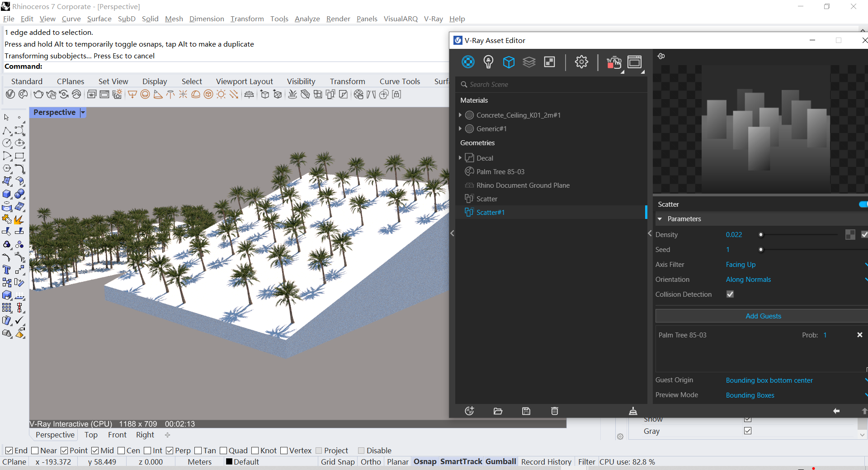Expand the Generic#1 material
Viewport: 868px width, 470px height.
coord(460,128)
